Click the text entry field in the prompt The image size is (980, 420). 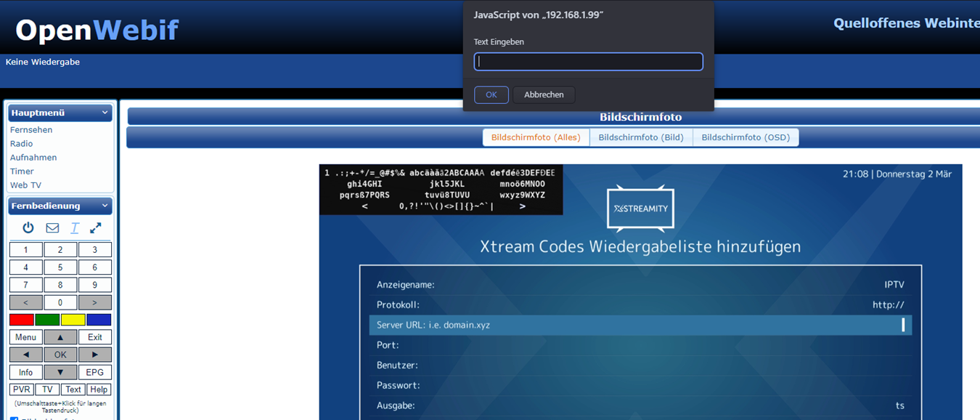[x=588, y=61]
